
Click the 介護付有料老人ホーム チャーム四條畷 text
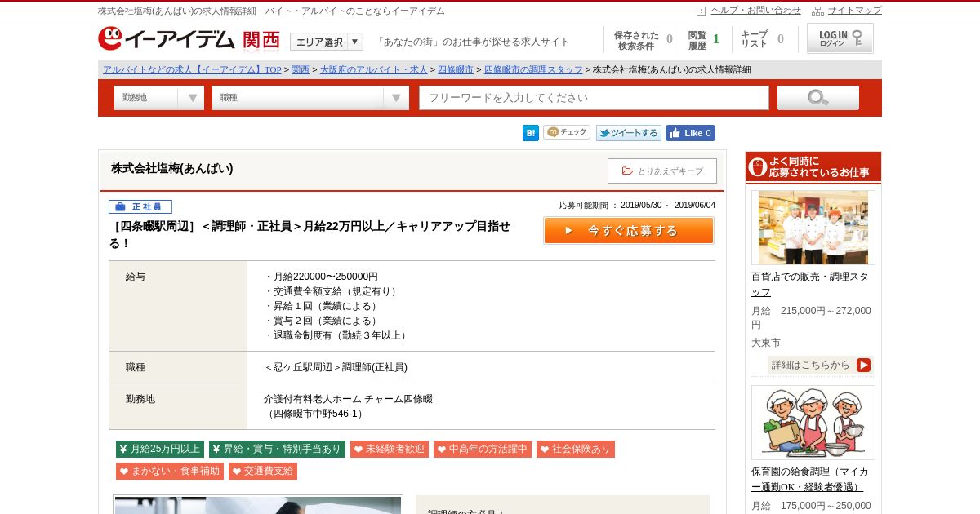pos(348,399)
